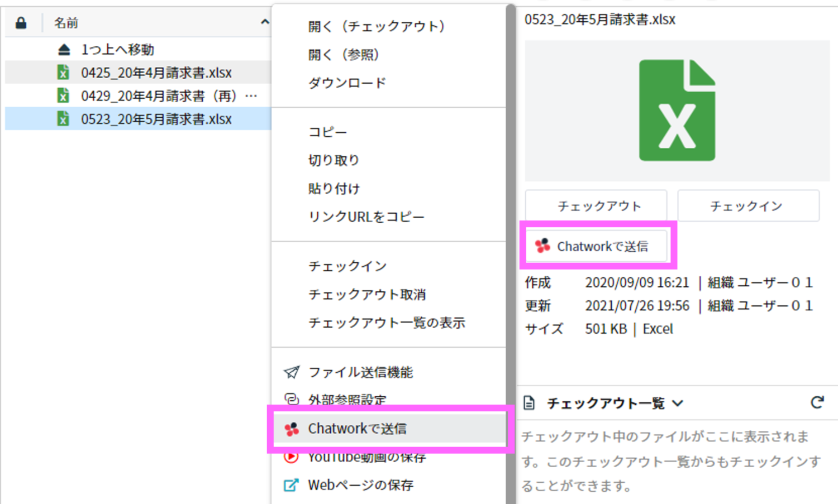The image size is (838, 504).
Task: Select 開く（チェックアウト） from the context menu
Action: tap(377, 26)
